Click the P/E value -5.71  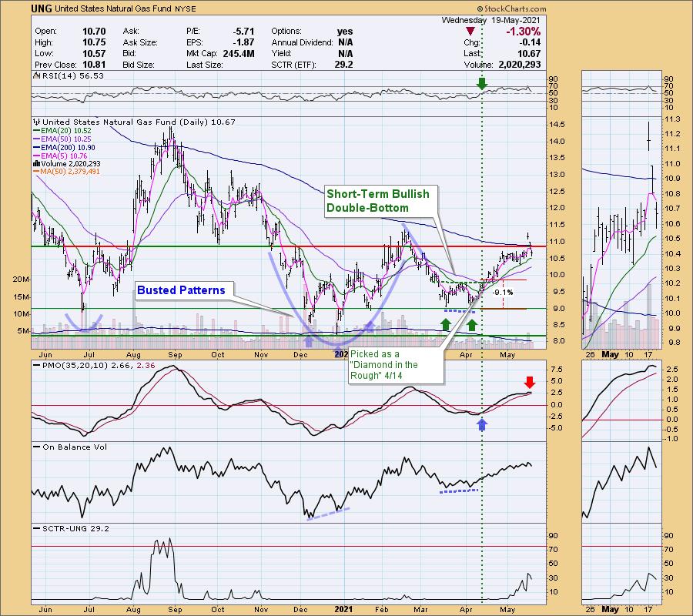243,32
